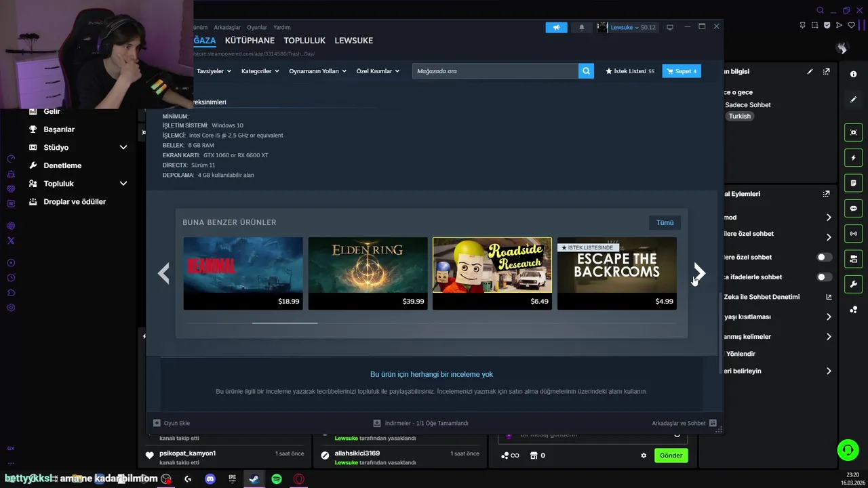Image resolution: width=868 pixels, height=488 pixels.
Task: Click the pencil edit icon in Twitch right toolbar
Action: [853, 100]
